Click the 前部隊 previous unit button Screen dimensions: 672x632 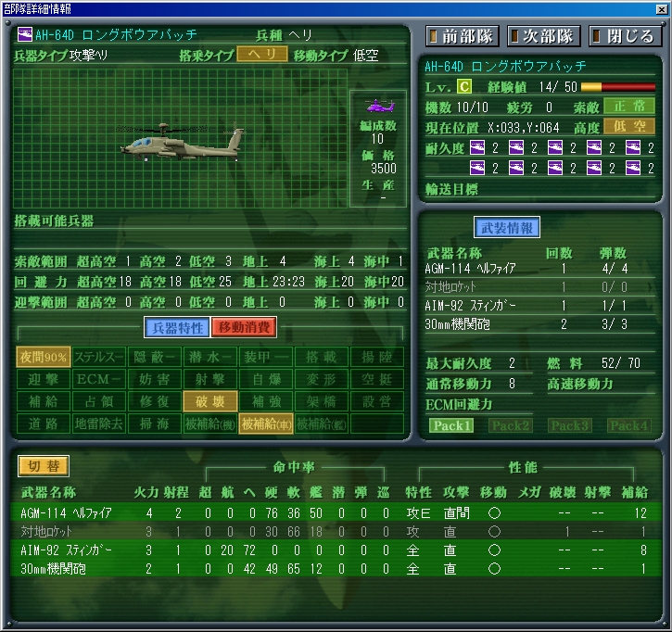(x=463, y=36)
